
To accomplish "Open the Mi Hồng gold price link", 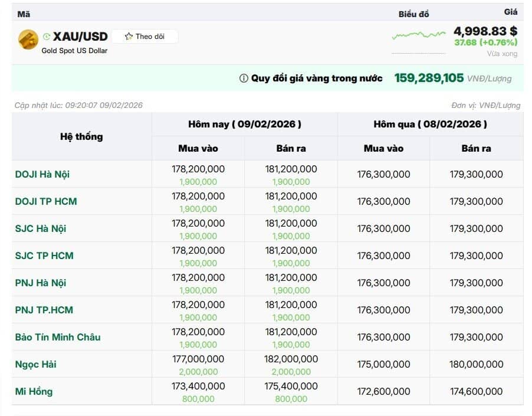I will pyautogui.click(x=34, y=391).
